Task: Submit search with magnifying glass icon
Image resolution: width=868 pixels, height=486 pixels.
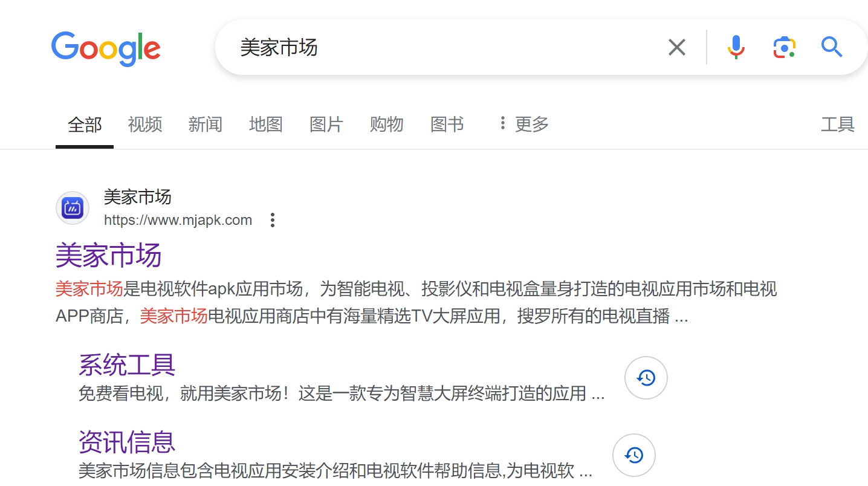Action: (x=832, y=47)
